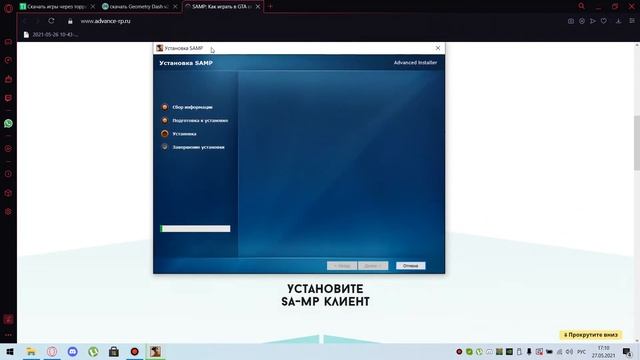Click the padlock site security icon
Image resolution: width=640 pixels, height=360 pixels.
point(70,21)
